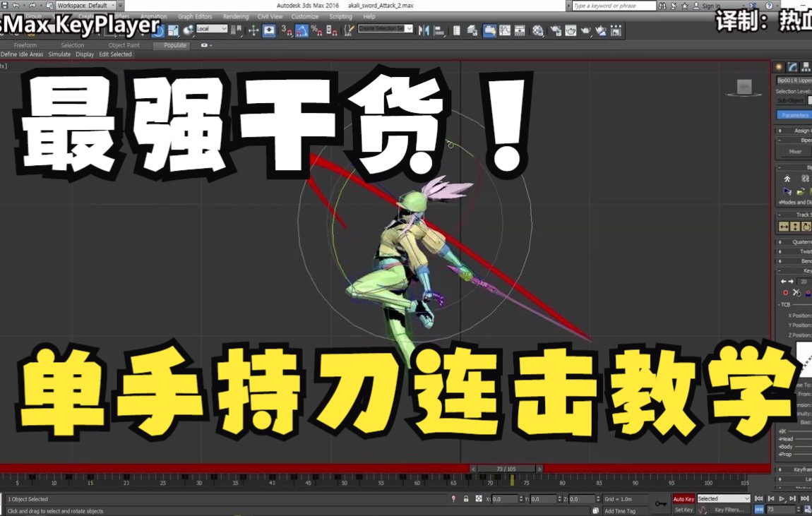Open the Local reference coordinate dropdown
The width and height of the screenshot is (812, 516).
pyautogui.click(x=212, y=30)
